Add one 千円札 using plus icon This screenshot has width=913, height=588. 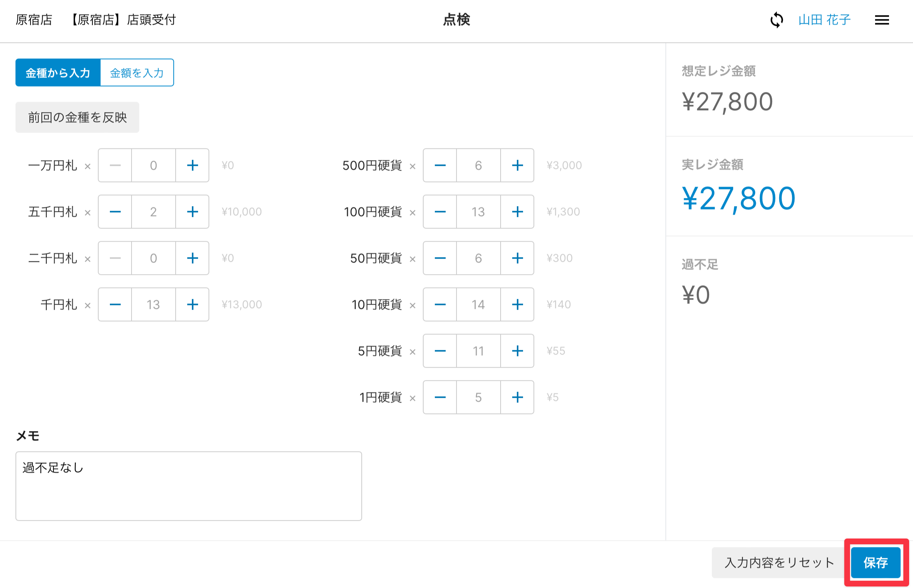coord(192,305)
